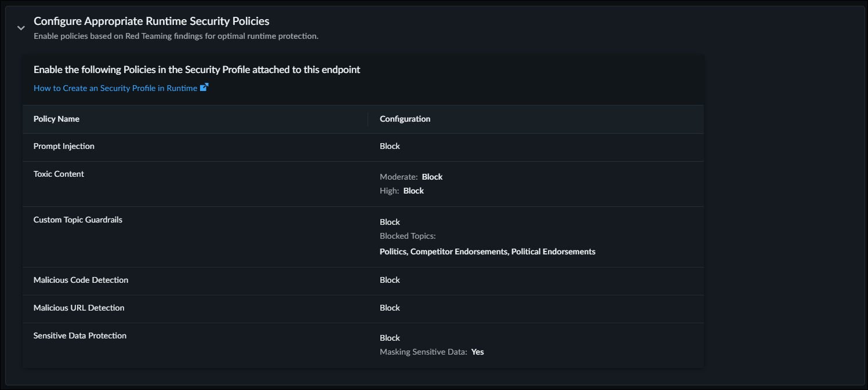Screen dimensions: 868x390
Task: Click the blocked topics list starting with Politics
Action: (x=487, y=252)
